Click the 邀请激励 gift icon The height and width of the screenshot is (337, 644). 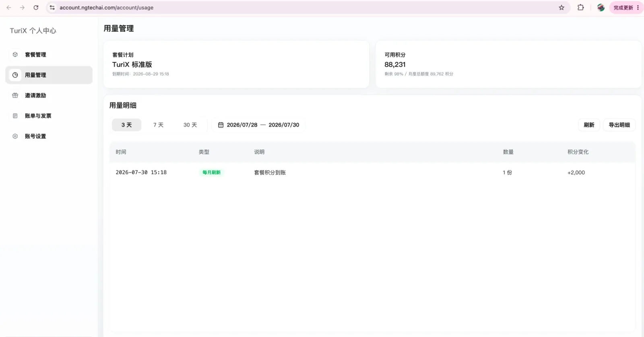click(15, 95)
